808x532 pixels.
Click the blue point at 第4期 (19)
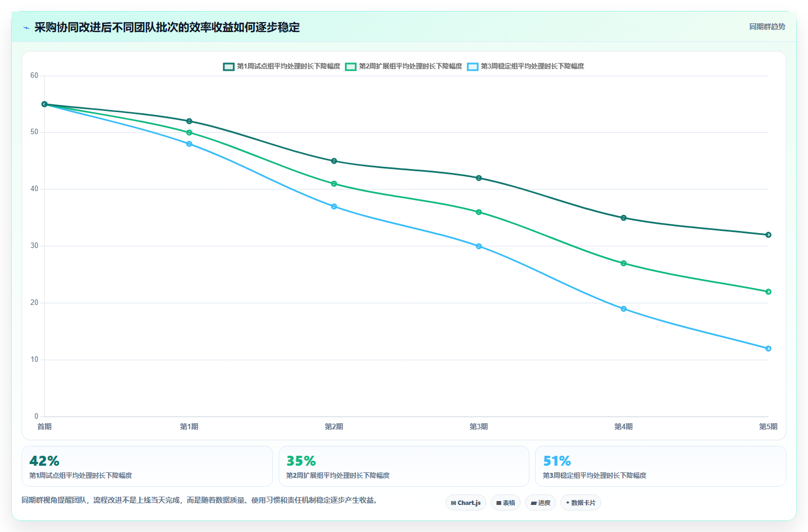pos(623,309)
